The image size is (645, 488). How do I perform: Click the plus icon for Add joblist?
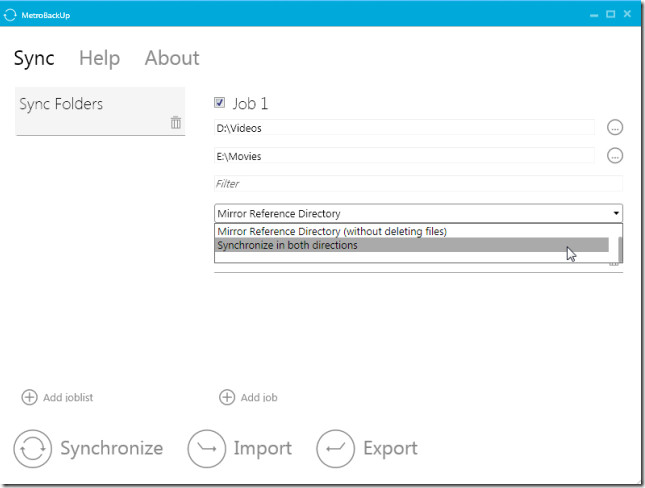30,397
